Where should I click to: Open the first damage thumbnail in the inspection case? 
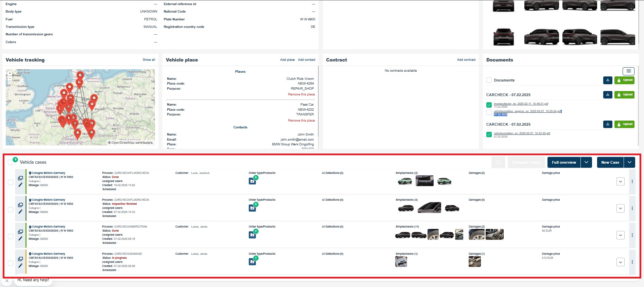(476, 234)
